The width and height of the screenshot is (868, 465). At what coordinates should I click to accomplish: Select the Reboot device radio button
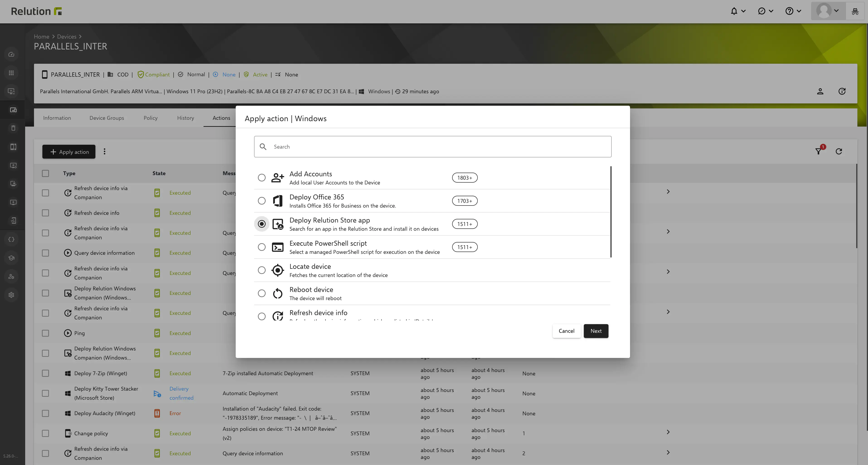261,293
